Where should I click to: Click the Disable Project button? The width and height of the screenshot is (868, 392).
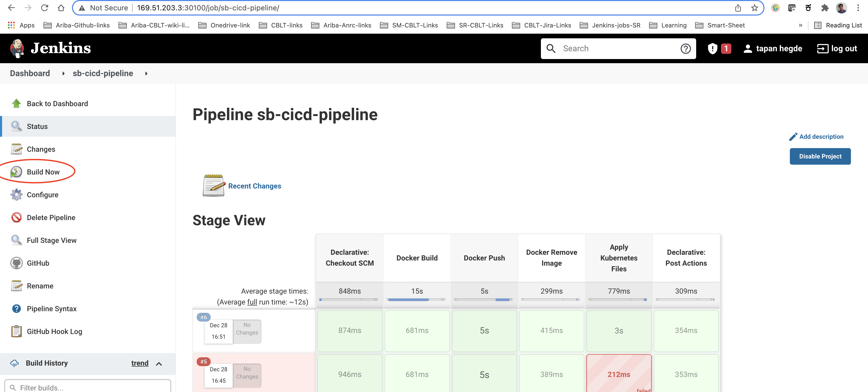[x=820, y=156]
